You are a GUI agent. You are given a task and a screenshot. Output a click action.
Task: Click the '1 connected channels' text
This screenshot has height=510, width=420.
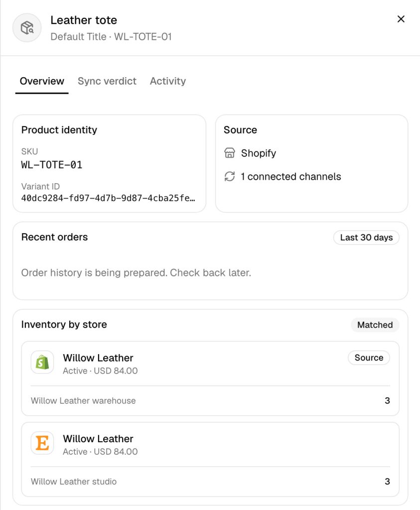point(291,177)
